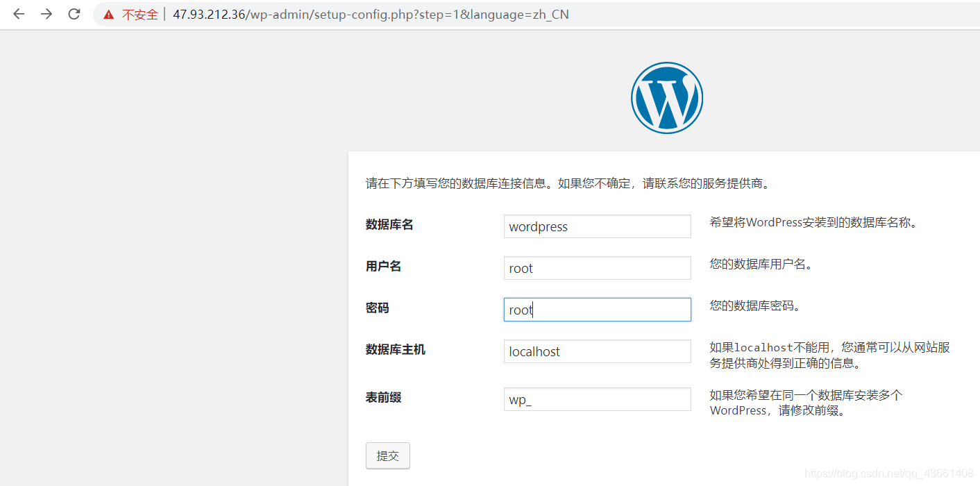Click the 数据库主机 field containing localhost

[598, 351]
